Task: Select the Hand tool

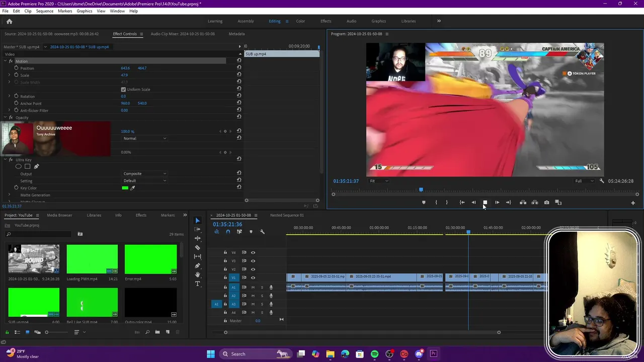Action: 197,275
